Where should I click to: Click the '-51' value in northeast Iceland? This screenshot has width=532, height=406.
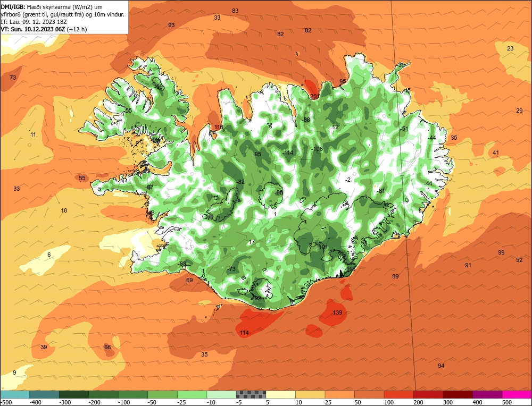tap(404, 129)
